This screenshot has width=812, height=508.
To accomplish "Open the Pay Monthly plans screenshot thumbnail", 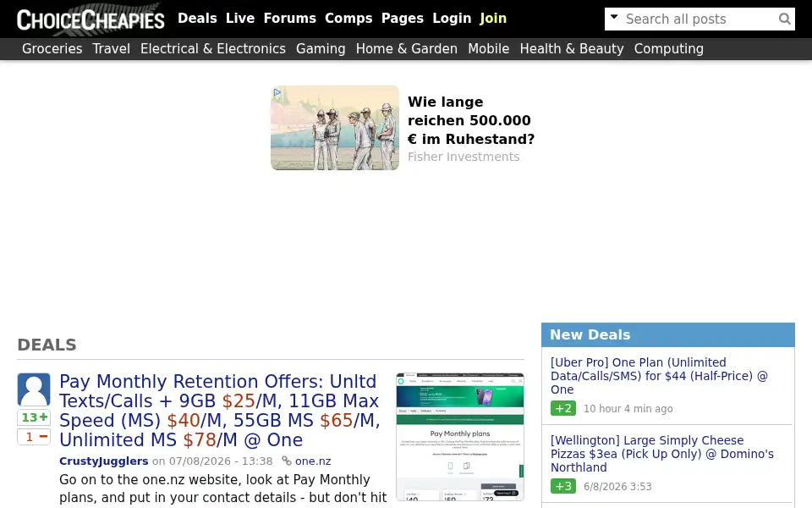I will pos(460,437).
